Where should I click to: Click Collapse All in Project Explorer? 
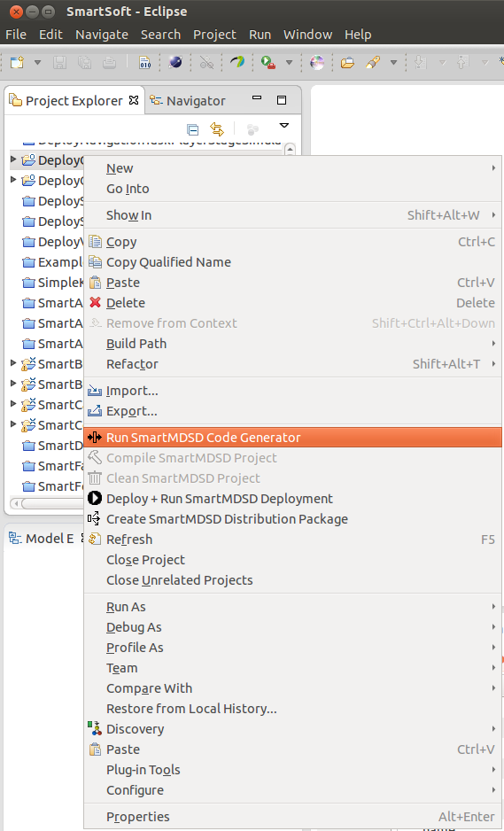pyautogui.click(x=193, y=129)
